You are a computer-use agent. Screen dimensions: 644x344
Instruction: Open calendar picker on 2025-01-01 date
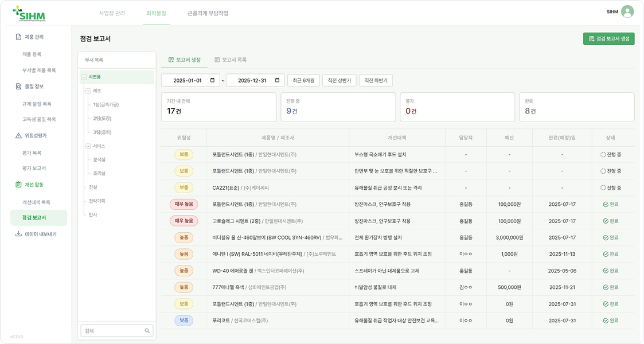coord(212,80)
